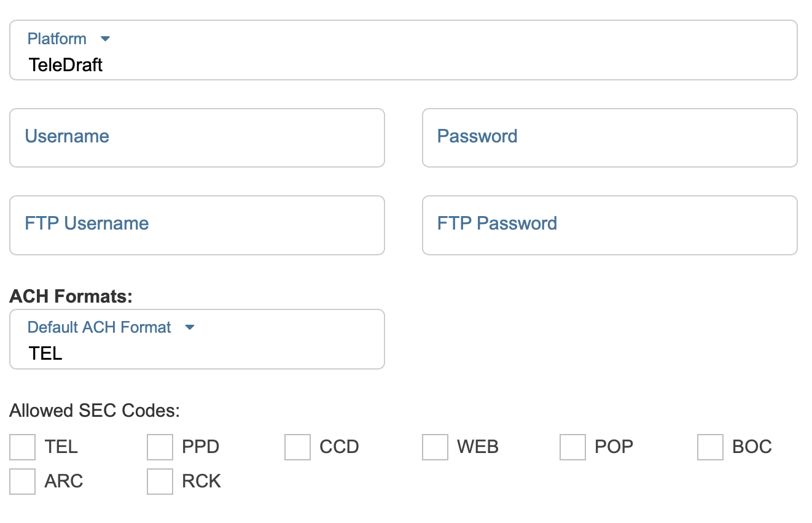Tick the RCK SEC code checkbox
Image resolution: width=812 pixels, height=523 pixels.
tap(160, 481)
